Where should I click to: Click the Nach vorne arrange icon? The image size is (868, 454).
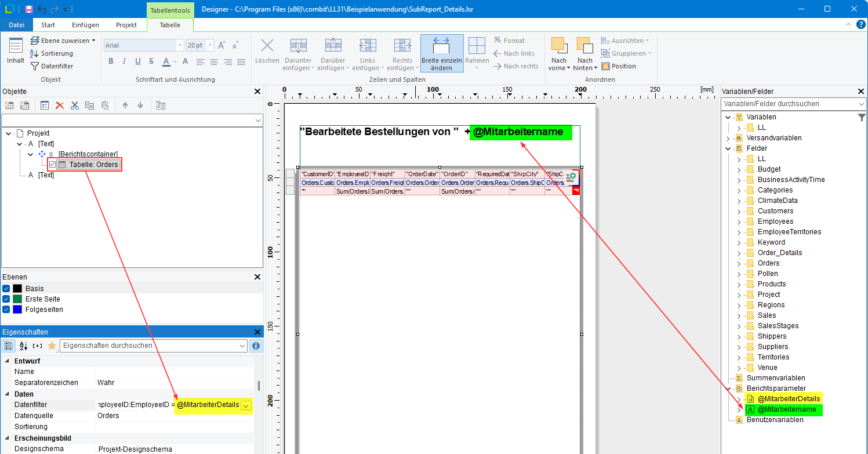559,46
